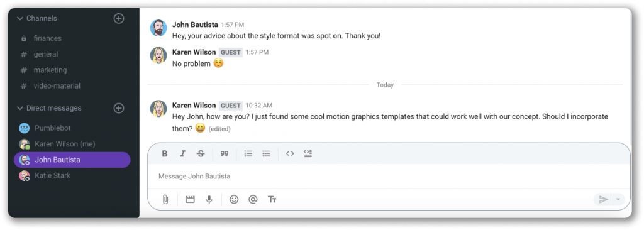The width and height of the screenshot is (644, 230).
Task: Record a voice message with microphone
Action: [x=209, y=200]
